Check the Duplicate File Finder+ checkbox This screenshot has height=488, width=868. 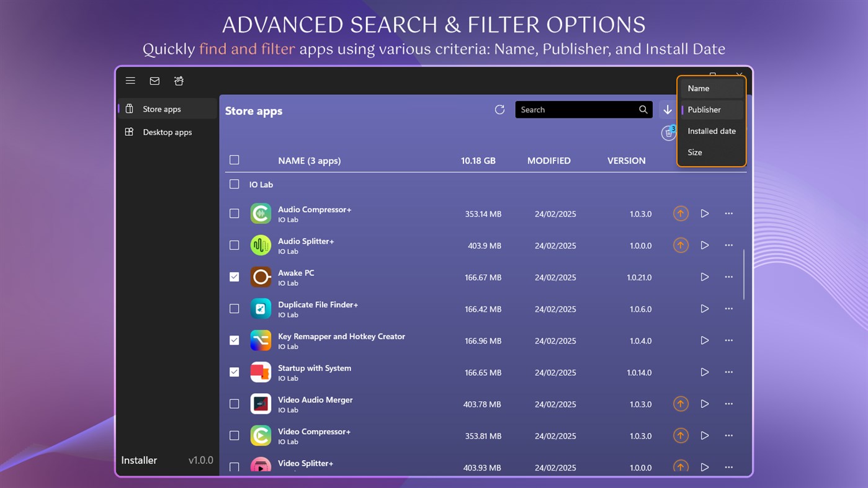click(235, 308)
